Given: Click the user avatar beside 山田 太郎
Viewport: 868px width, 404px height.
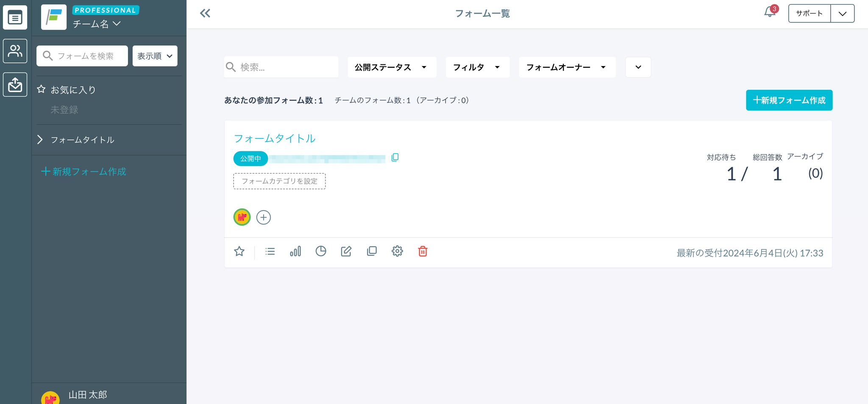Looking at the screenshot, I should click(50, 398).
